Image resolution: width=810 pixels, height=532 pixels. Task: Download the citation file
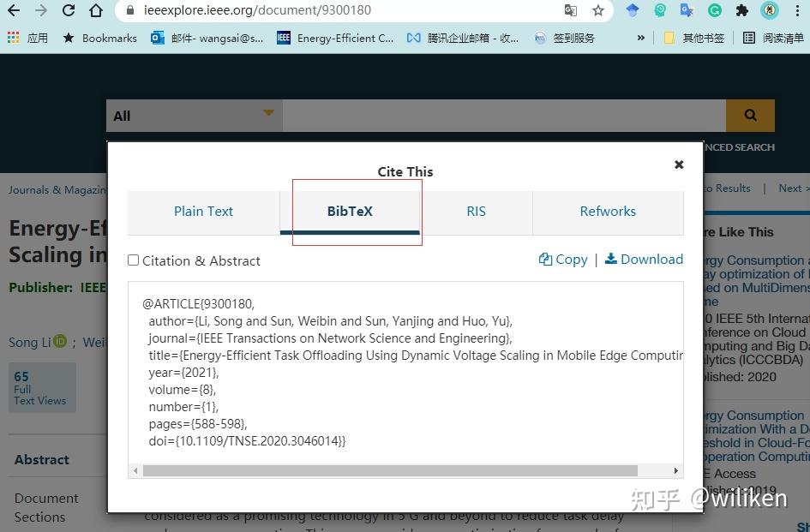click(645, 260)
